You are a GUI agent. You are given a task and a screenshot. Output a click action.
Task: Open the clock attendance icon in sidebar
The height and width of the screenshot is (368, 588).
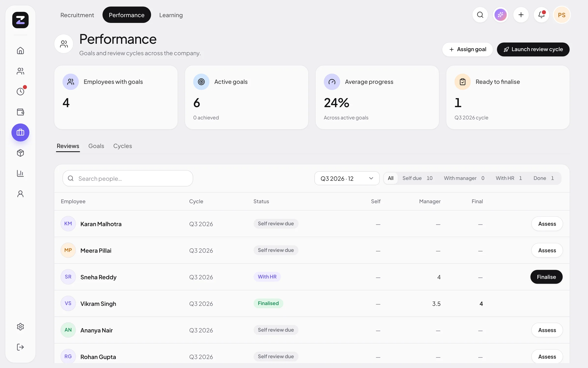pos(20,92)
